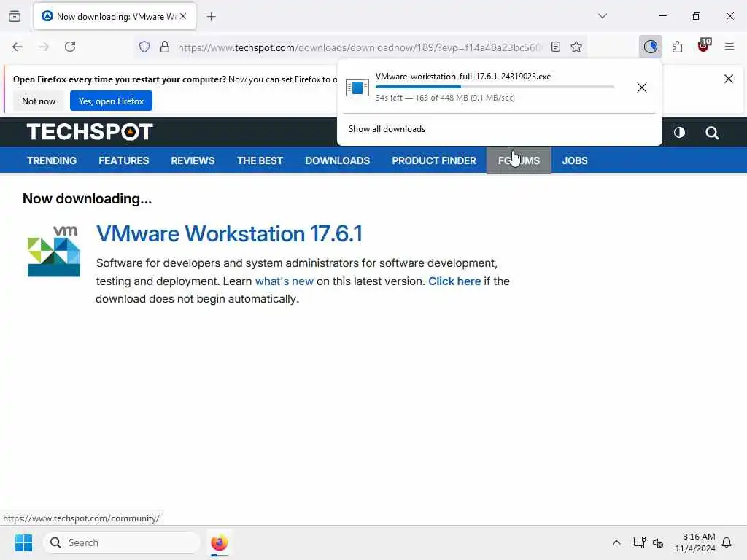This screenshot has height=560, width=747.
Task: Toggle dark mode contrast icon
Action: (679, 133)
